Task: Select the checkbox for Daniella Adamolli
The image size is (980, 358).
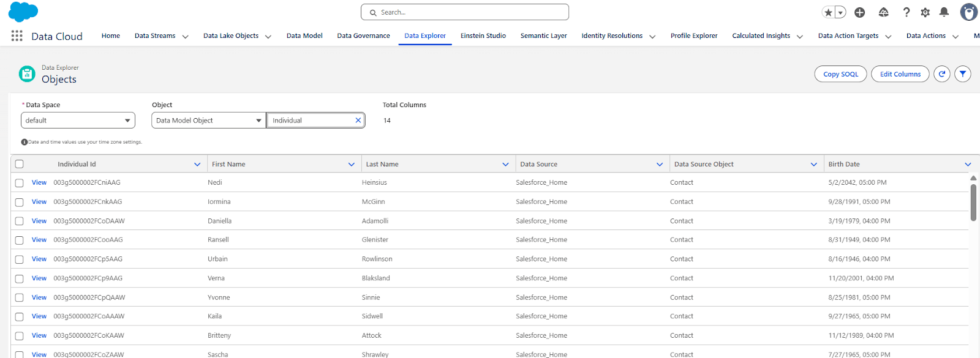Action: (x=20, y=221)
